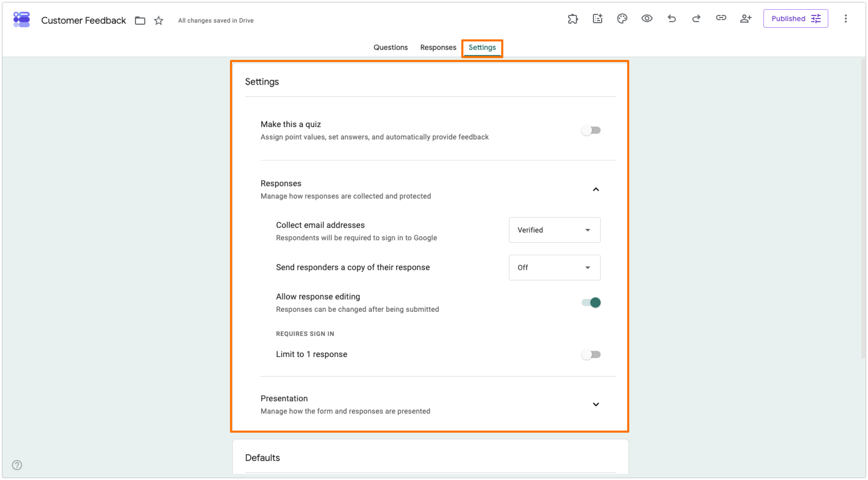Click 'Manage how the form and responses are presented'

345,411
